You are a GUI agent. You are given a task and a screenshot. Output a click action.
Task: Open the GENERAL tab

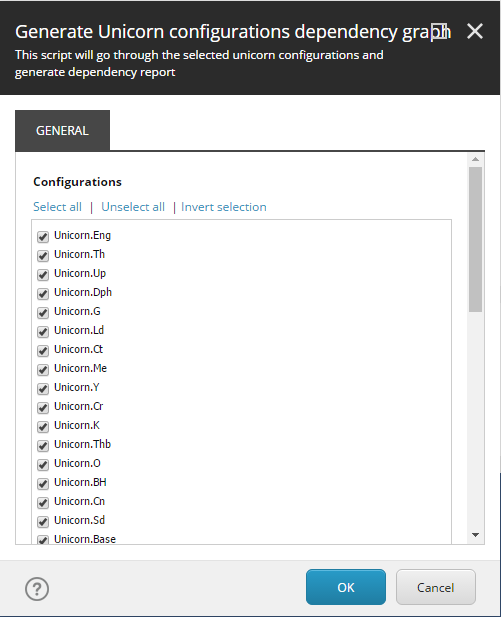click(x=62, y=130)
